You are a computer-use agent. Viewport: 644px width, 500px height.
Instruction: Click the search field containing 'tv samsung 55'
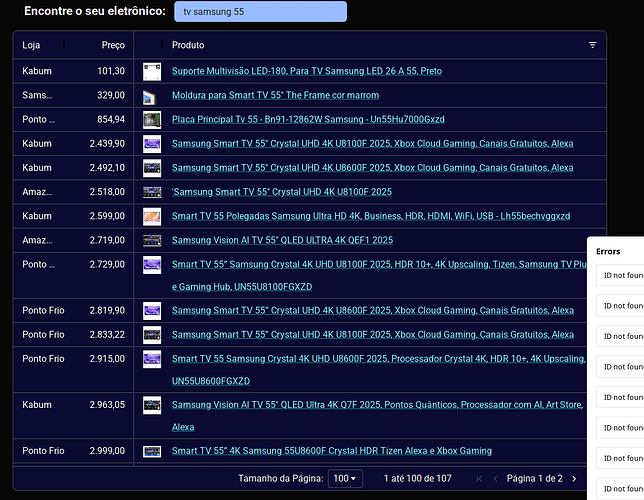(260, 12)
